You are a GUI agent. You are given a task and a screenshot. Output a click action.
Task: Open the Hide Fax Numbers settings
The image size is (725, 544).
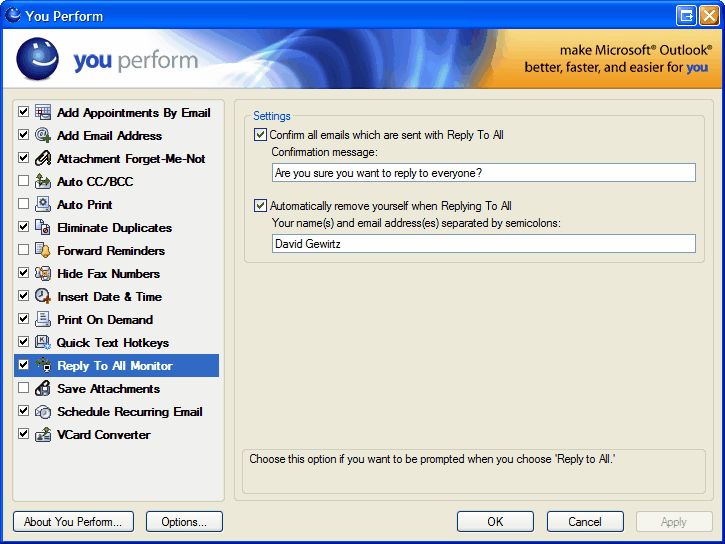tap(108, 274)
